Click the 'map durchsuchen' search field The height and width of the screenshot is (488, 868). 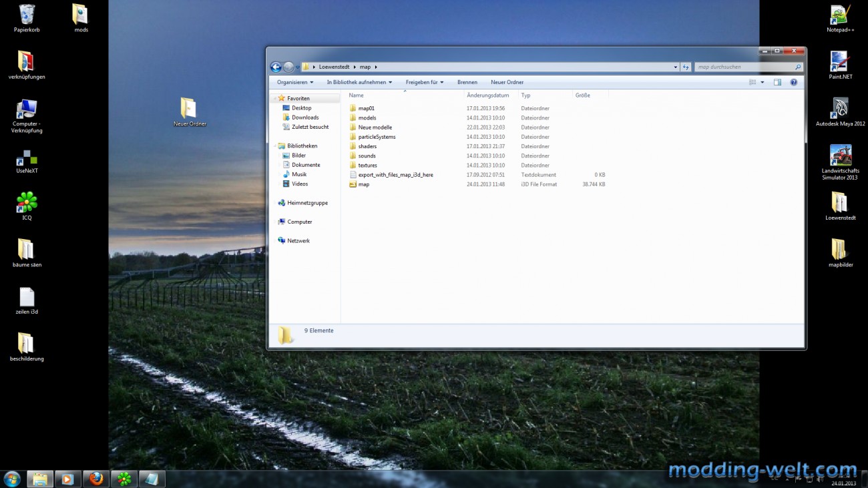coord(748,67)
